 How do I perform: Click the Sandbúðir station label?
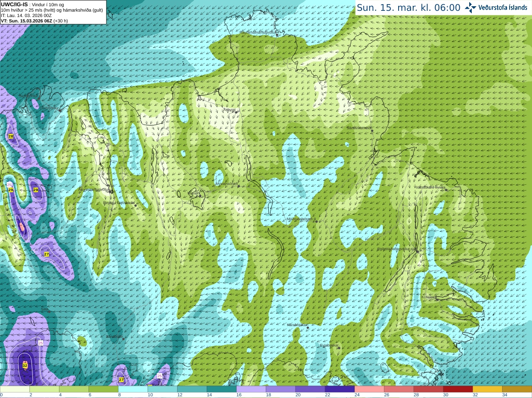click(114, 336)
